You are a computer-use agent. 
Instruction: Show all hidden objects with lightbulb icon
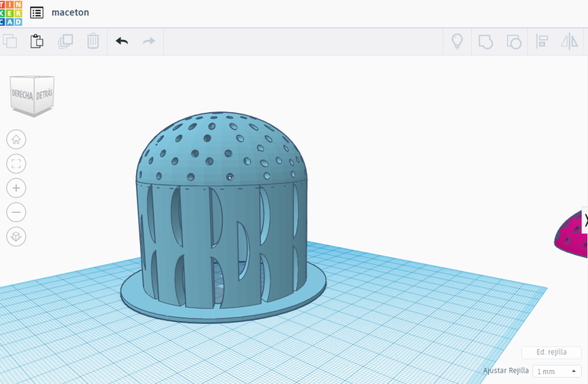[x=457, y=41]
